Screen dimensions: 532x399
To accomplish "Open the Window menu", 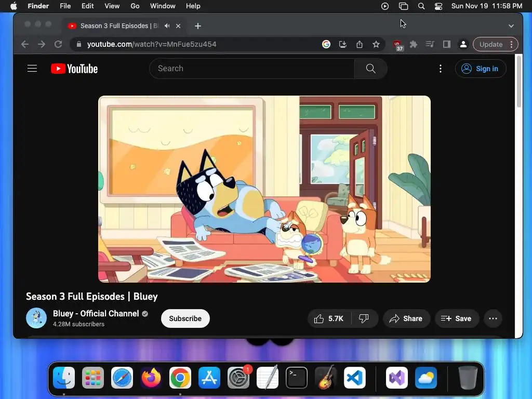I will (163, 6).
